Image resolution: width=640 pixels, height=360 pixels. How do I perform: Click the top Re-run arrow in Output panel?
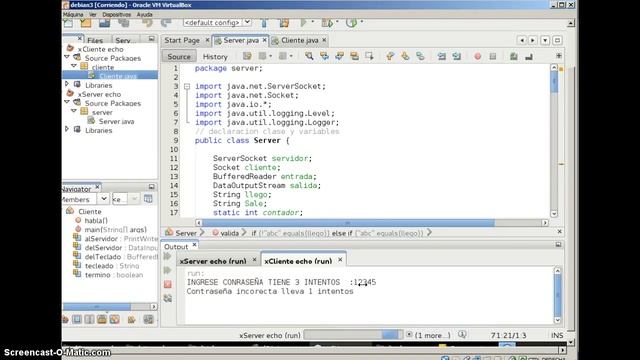click(x=167, y=256)
